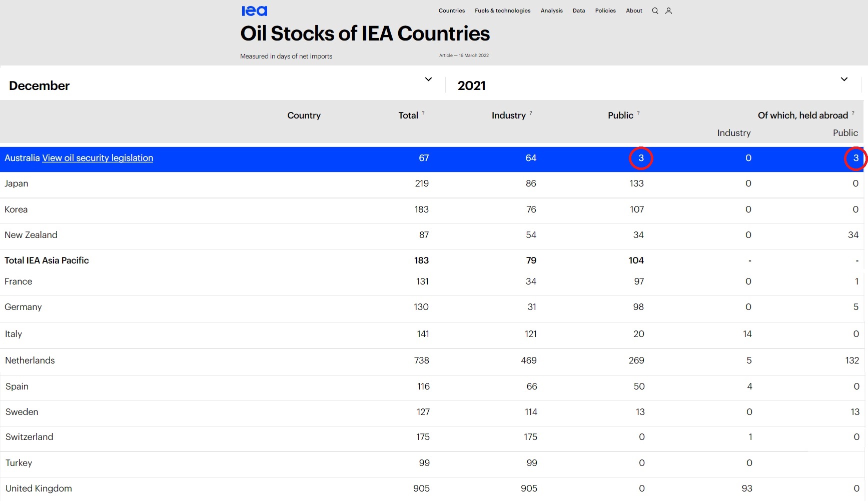868x504 pixels.
Task: Open the About menu
Action: [634, 10]
